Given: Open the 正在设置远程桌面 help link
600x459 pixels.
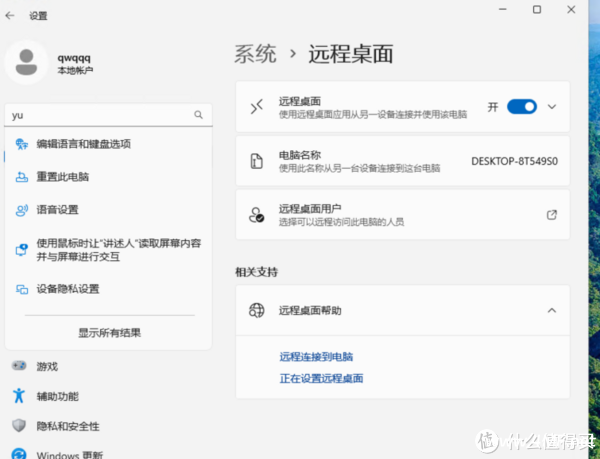Looking at the screenshot, I should (x=321, y=378).
